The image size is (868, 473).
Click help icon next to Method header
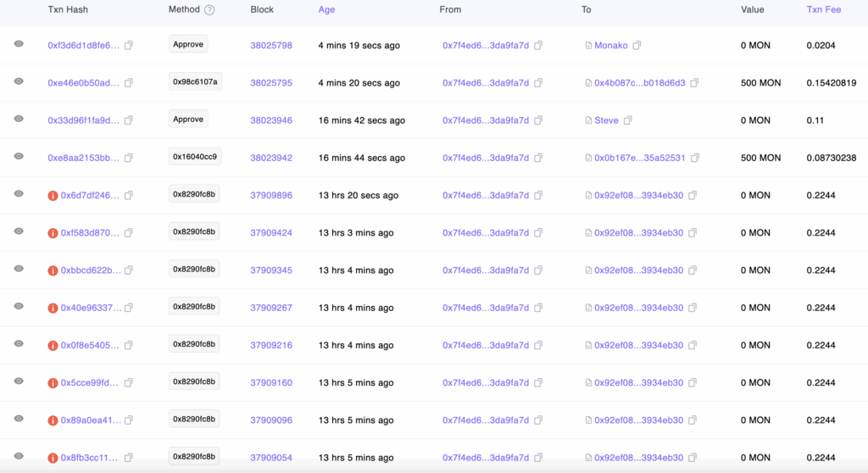209,10
